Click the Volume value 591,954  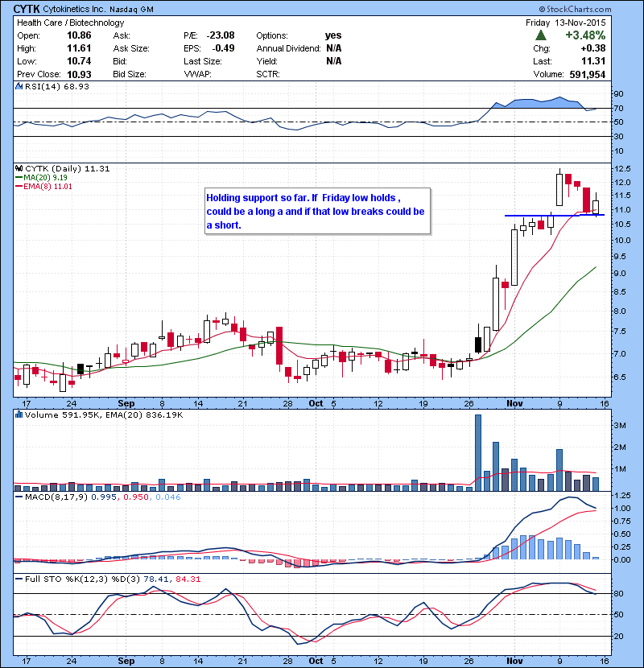[x=588, y=75]
